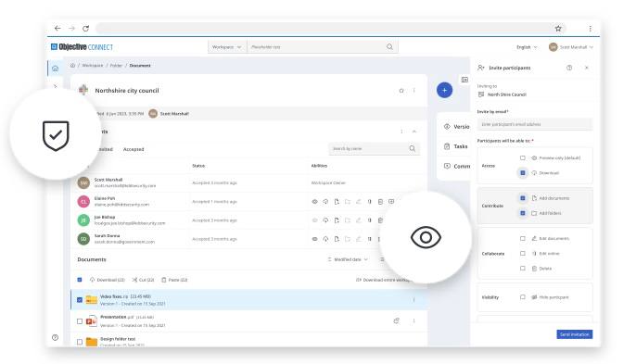The height and width of the screenshot is (364, 636).
Task: Open the Tasks tab
Action: [x=456, y=146]
